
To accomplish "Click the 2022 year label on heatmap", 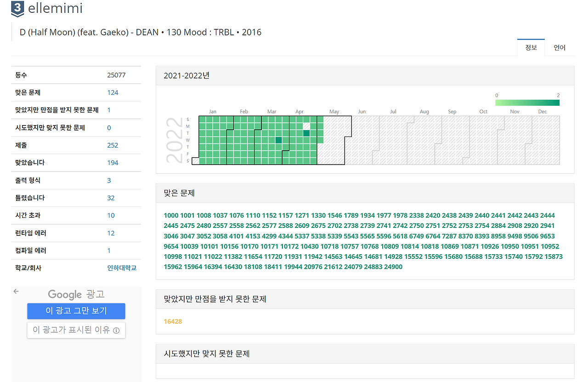I will 175,140.
